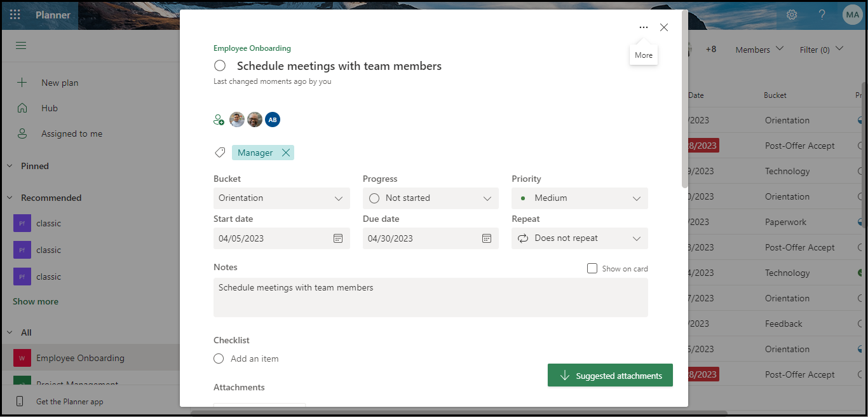Click the Settings gear icon

[792, 15]
